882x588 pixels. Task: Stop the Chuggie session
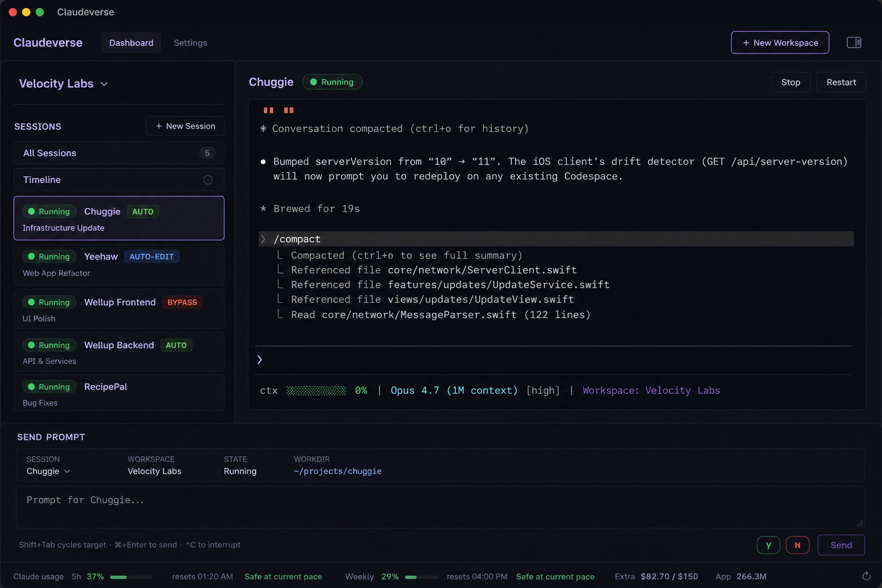pos(791,82)
